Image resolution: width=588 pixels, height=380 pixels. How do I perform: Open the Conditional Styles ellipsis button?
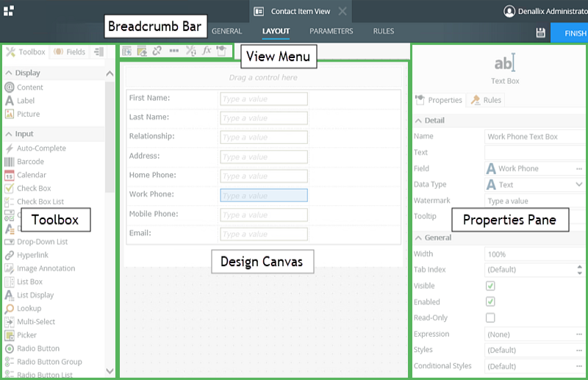point(579,366)
